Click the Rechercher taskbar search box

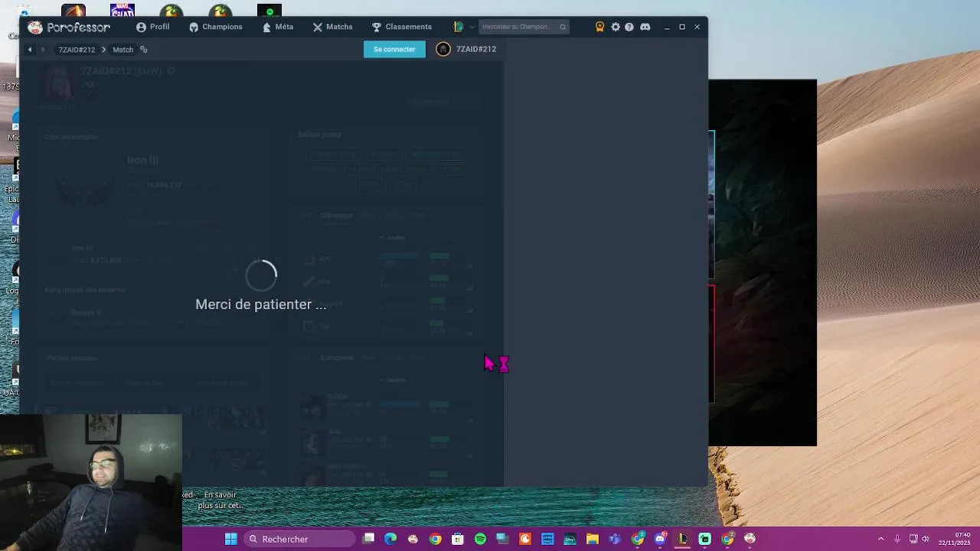coord(300,539)
